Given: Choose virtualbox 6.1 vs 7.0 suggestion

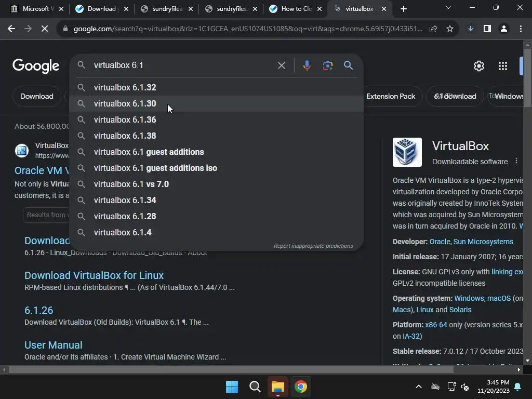Looking at the screenshot, I should point(217,184).
